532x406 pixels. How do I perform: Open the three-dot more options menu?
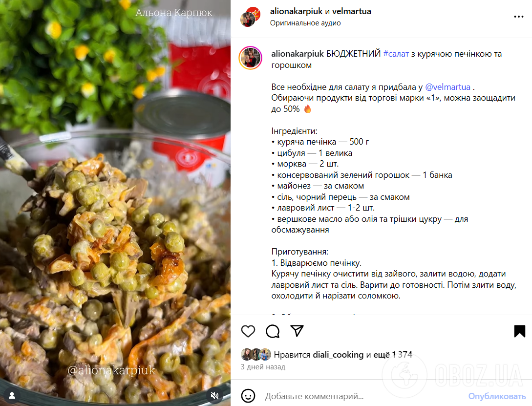(518, 17)
